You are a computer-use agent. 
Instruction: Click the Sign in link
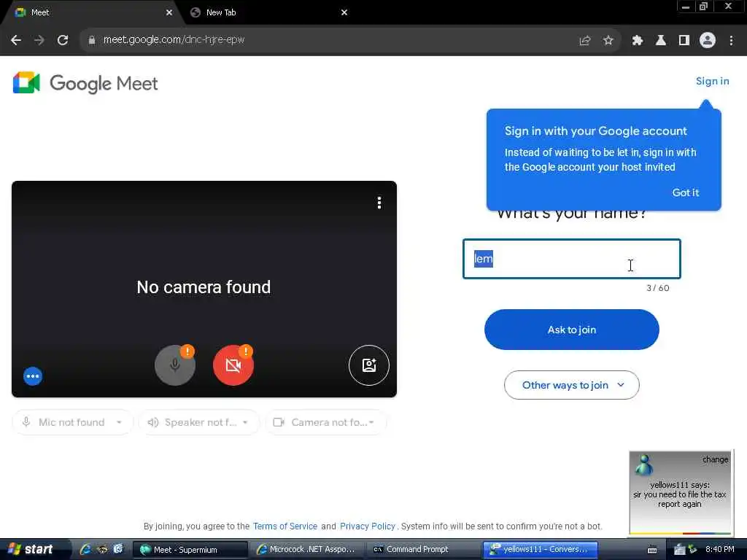712,81
